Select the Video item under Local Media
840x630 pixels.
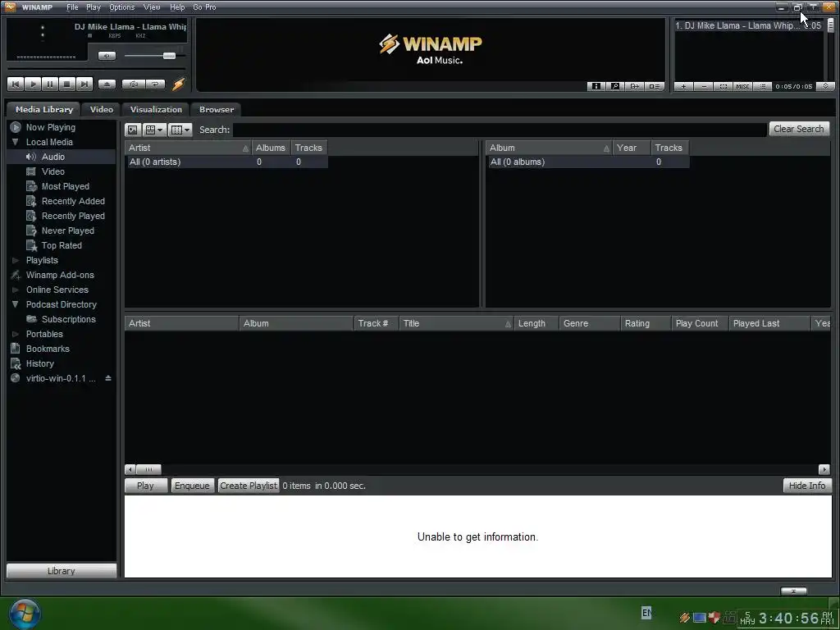point(53,171)
